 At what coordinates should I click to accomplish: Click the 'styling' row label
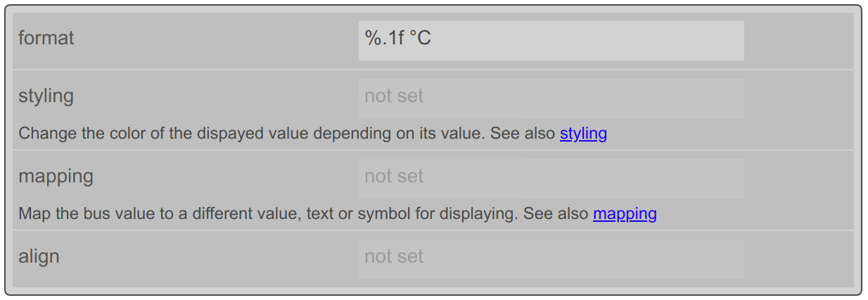click(46, 96)
